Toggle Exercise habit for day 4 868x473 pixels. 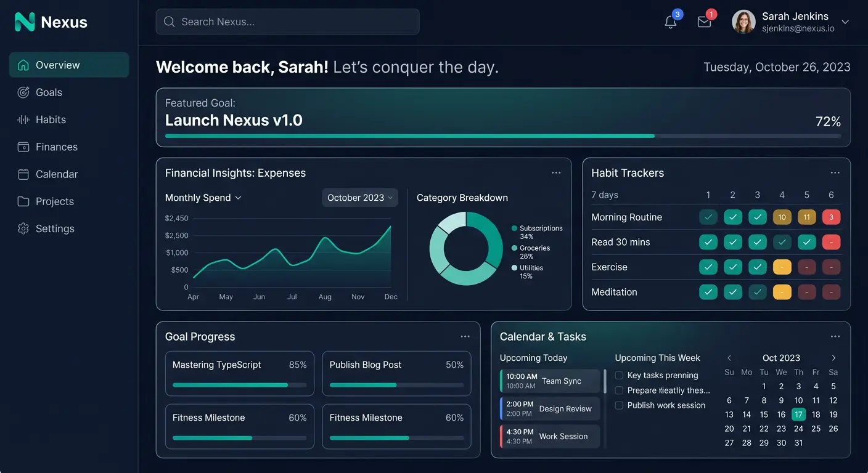pos(782,267)
